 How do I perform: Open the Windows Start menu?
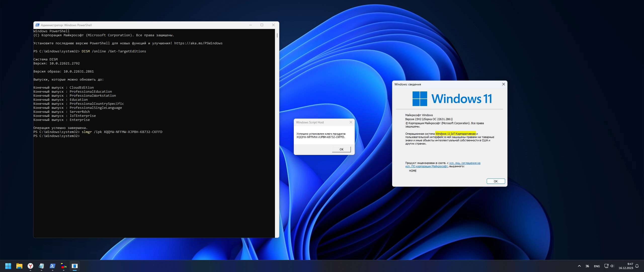coord(8,266)
